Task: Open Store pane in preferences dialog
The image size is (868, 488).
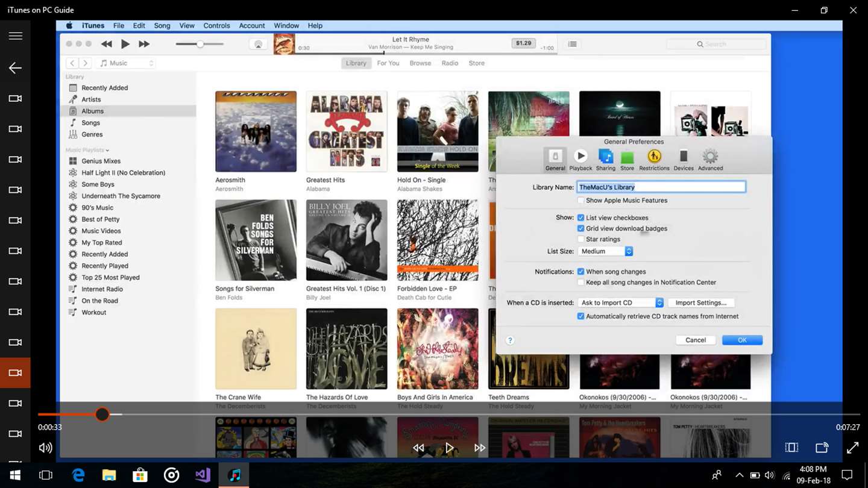Action: point(627,160)
